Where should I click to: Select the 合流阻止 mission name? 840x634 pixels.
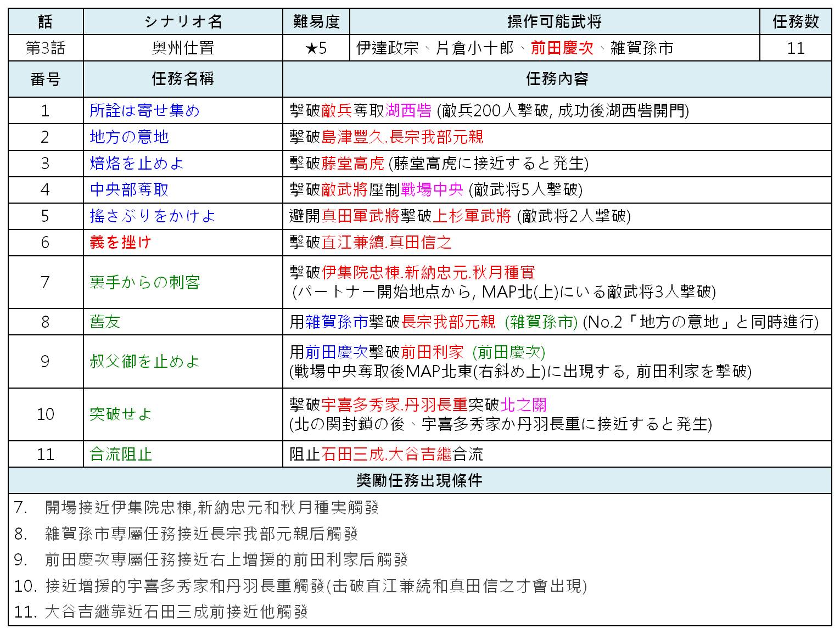(121, 455)
